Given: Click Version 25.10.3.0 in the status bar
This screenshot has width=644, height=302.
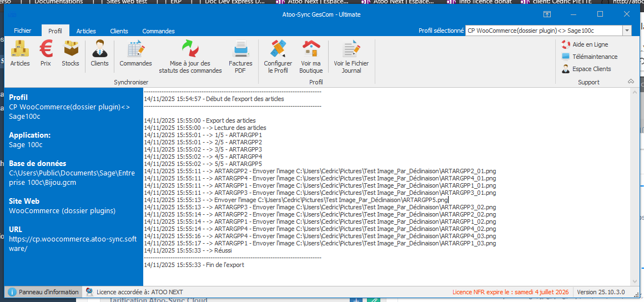Looking at the screenshot, I should pos(601,292).
